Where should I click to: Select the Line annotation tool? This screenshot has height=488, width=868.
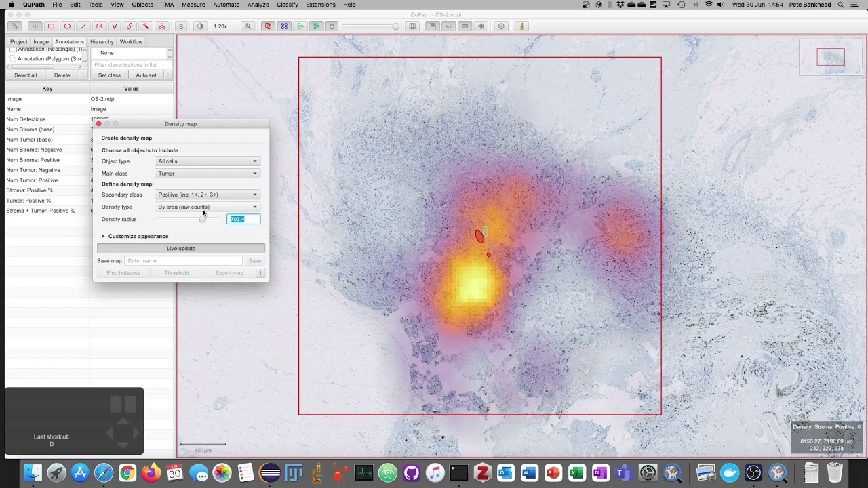point(83,26)
